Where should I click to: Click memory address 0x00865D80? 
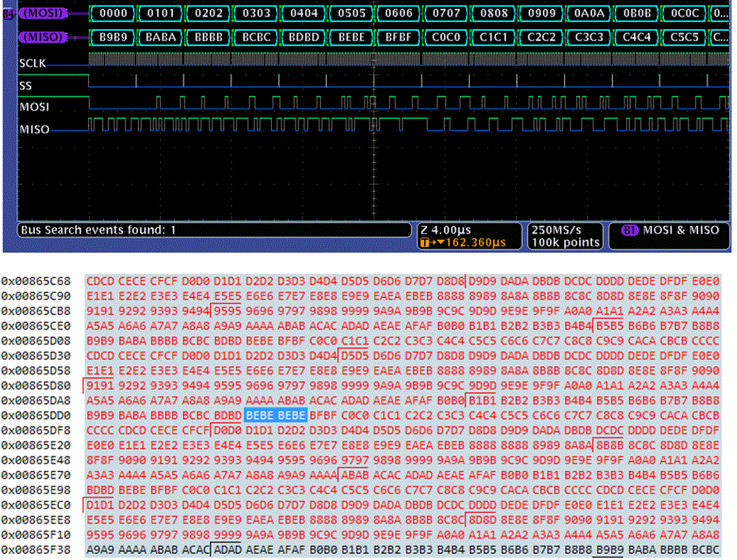click(x=36, y=386)
